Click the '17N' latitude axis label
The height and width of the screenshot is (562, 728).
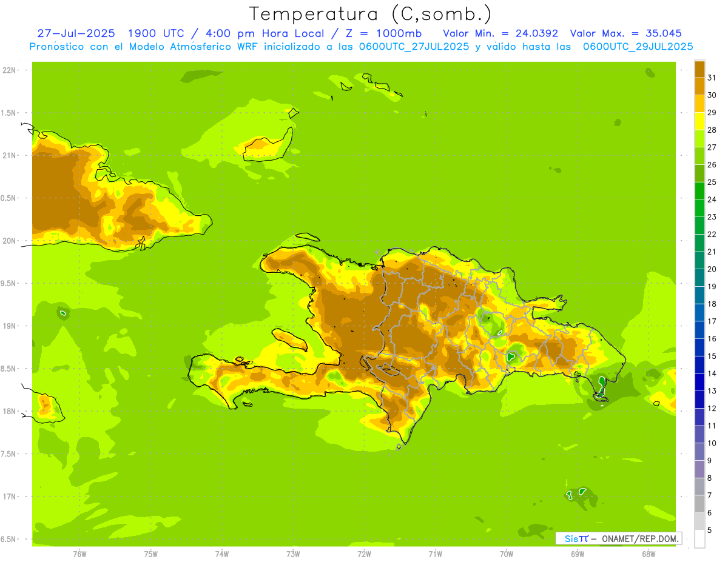click(x=9, y=496)
